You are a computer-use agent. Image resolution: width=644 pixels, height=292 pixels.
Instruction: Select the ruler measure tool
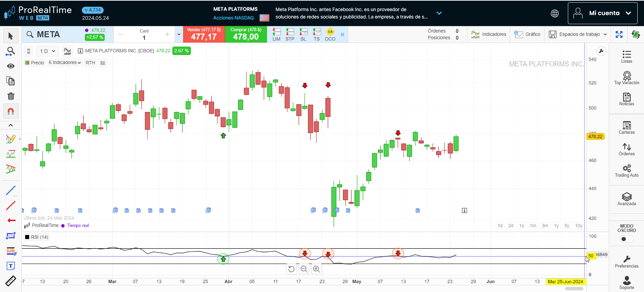11,281
